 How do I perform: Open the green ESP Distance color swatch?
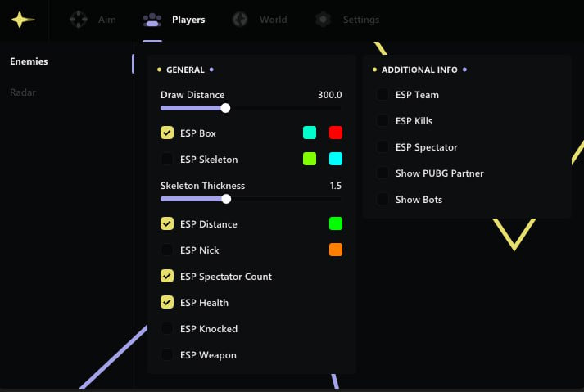tap(336, 223)
